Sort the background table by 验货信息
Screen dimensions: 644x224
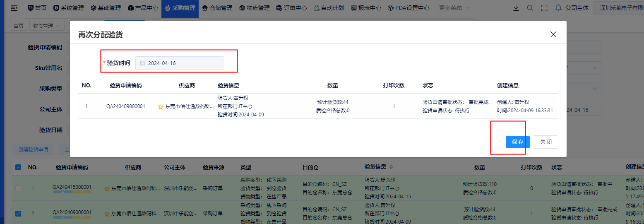click(392, 167)
